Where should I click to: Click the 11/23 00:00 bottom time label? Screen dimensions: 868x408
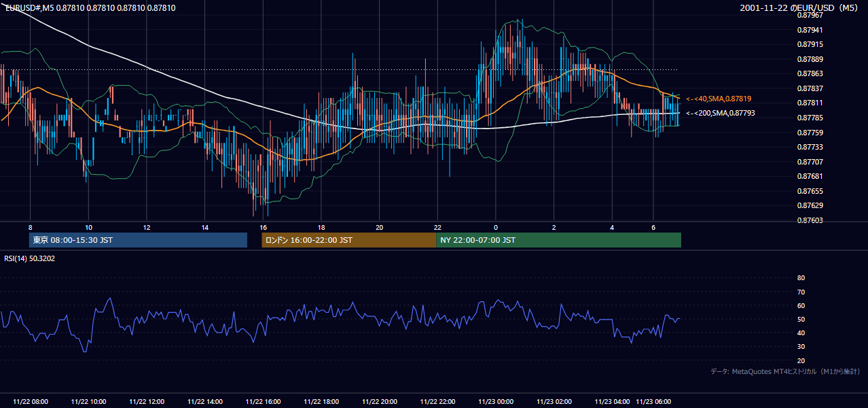click(496, 401)
